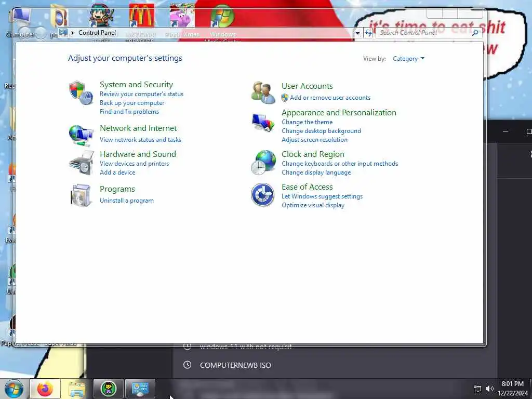Expand the address bar history dropdown arrow
This screenshot has height=399, width=532.
357,33
